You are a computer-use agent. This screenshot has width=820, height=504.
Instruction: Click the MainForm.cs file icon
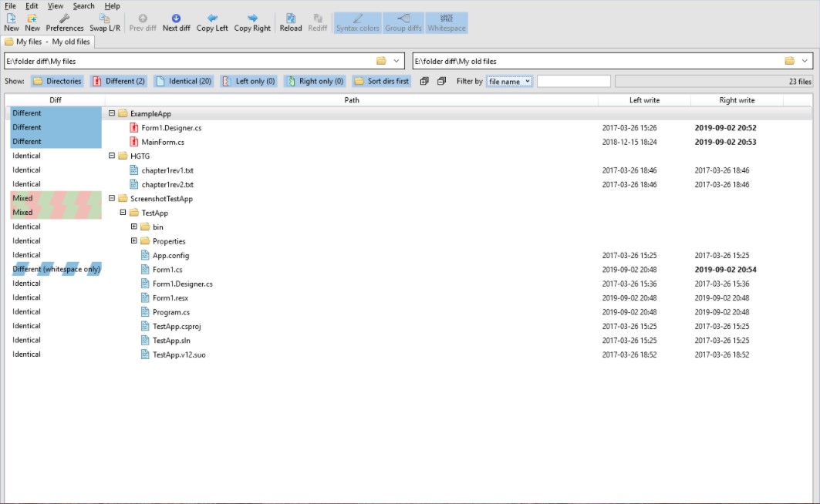(x=134, y=142)
